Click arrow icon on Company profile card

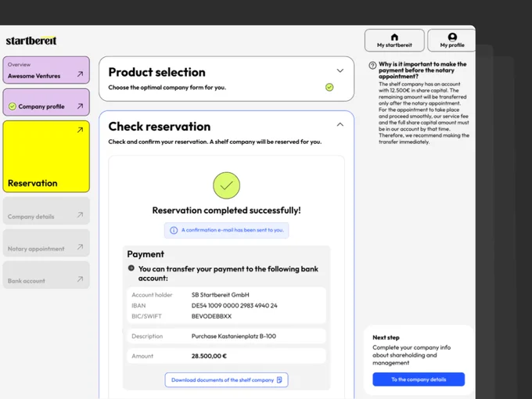coord(80,106)
